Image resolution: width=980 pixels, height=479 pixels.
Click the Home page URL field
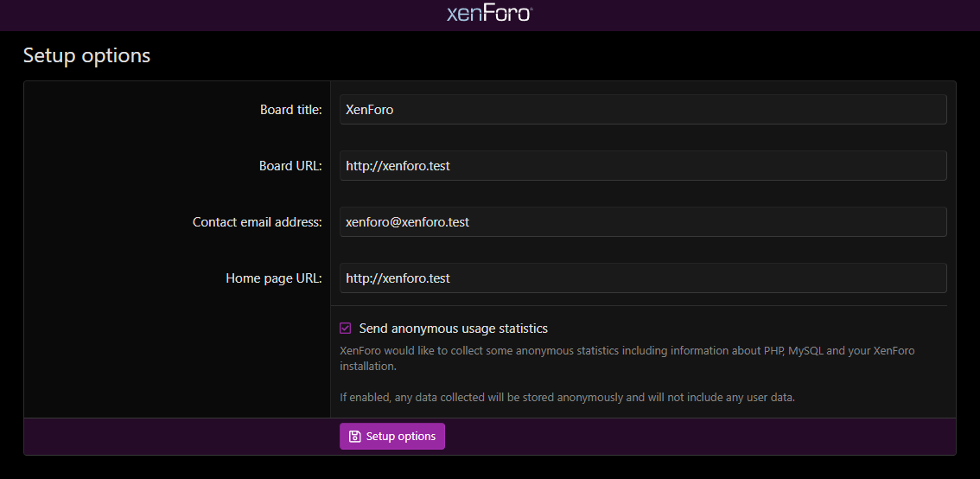[x=643, y=278]
